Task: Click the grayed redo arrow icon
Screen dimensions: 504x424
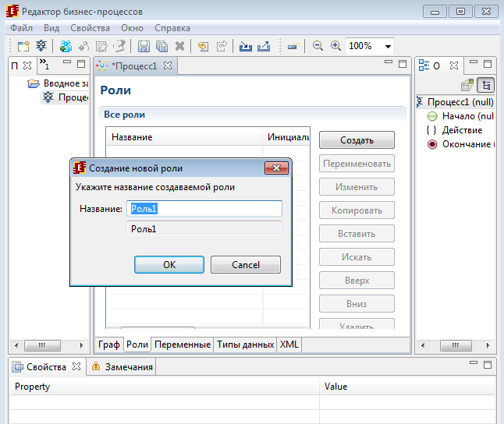Action: click(x=222, y=46)
